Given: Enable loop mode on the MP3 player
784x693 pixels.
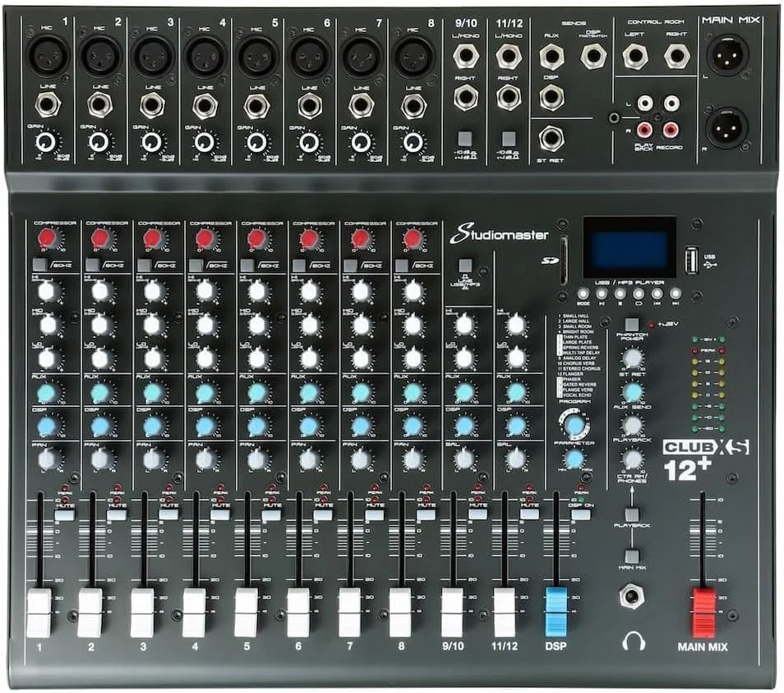Looking at the screenshot, I should (x=639, y=294).
